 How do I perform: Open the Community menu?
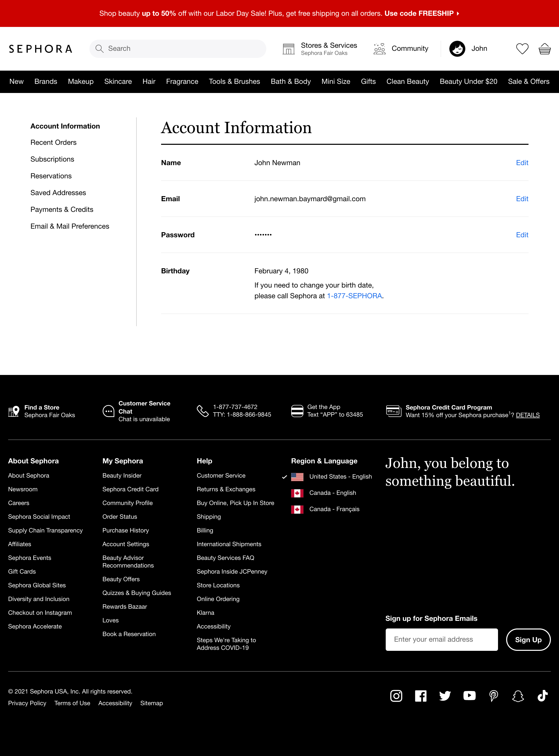click(401, 48)
